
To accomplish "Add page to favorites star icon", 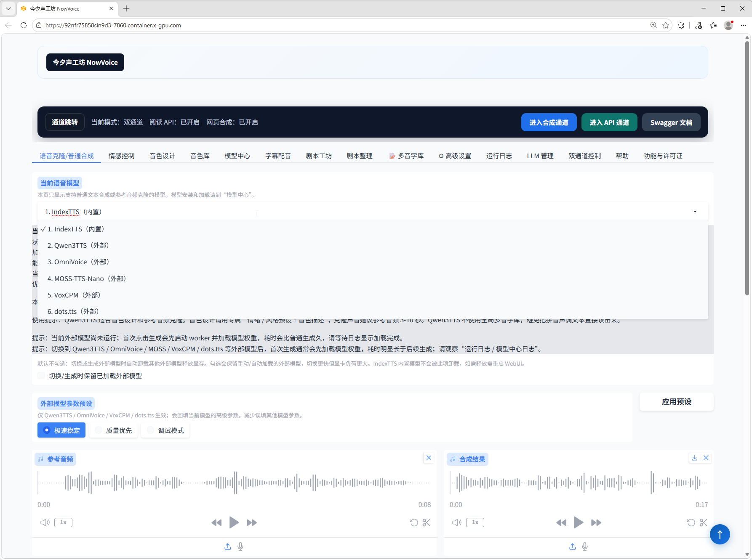I will click(666, 25).
